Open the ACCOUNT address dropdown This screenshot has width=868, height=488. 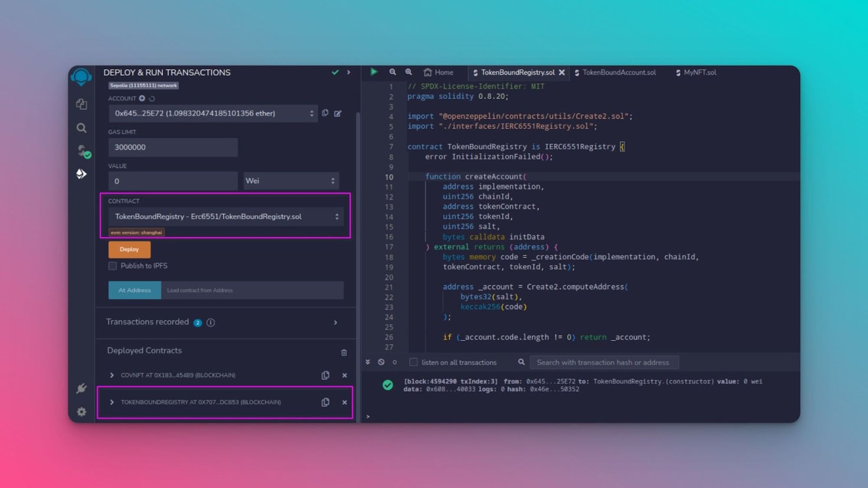tap(213, 113)
